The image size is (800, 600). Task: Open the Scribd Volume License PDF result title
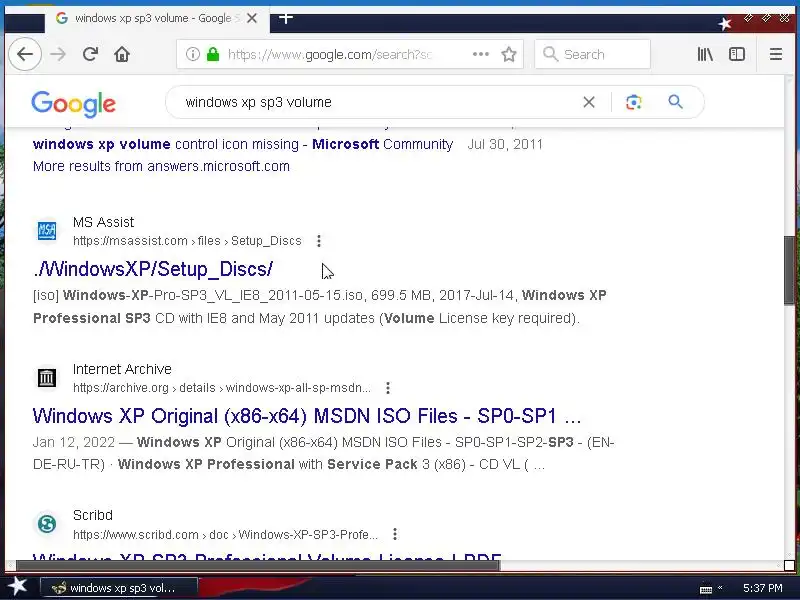[267, 559]
